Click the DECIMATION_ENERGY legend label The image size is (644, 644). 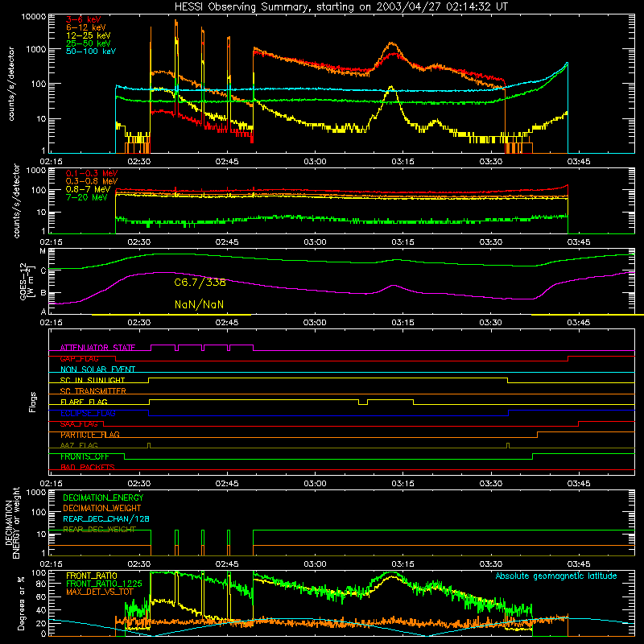pos(103,497)
